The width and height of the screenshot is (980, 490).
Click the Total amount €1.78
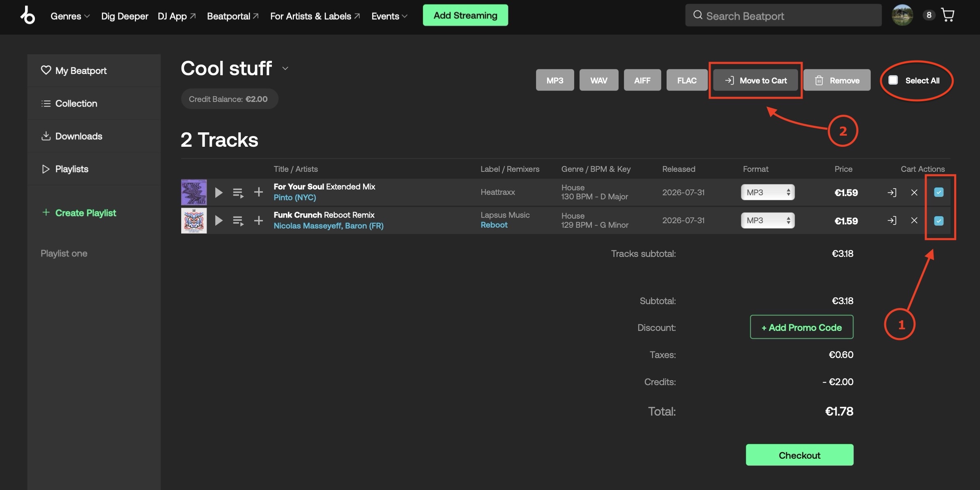839,411
